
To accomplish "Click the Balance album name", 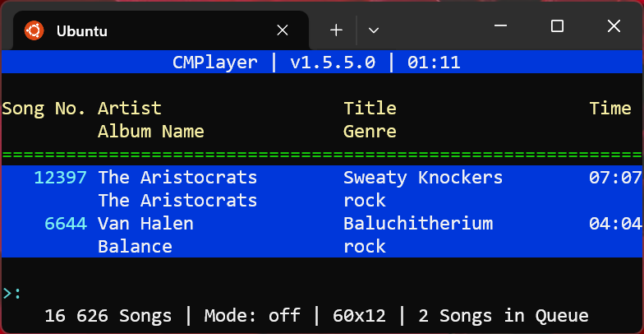I will coord(135,247).
